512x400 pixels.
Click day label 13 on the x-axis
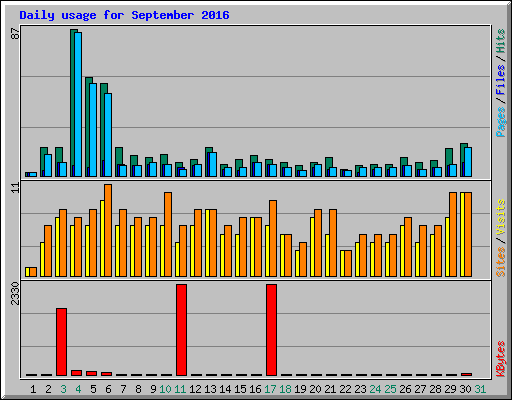[x=210, y=389]
